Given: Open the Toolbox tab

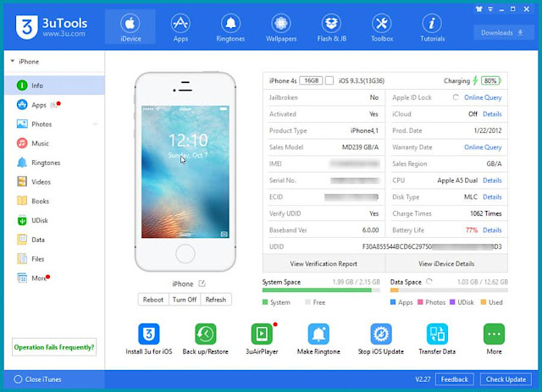Looking at the screenshot, I should click(382, 27).
